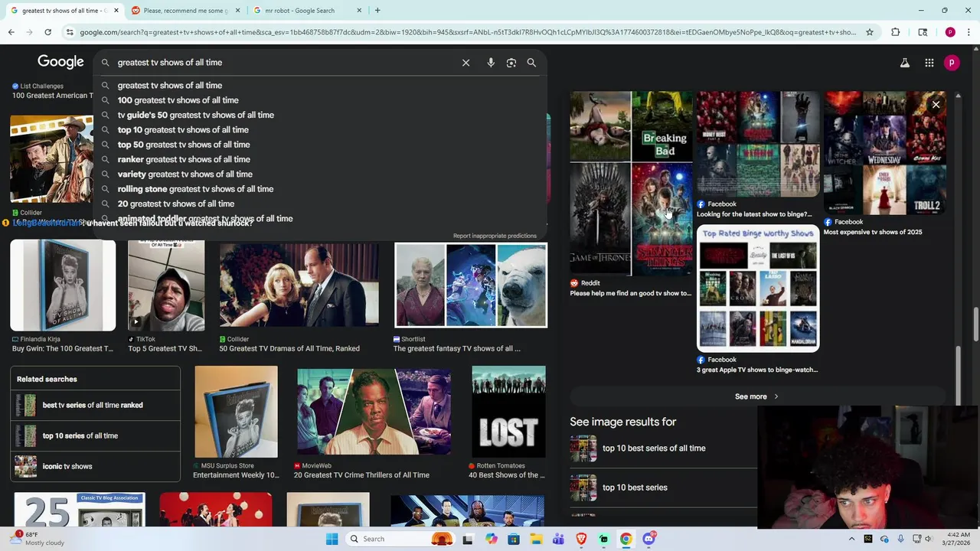Image resolution: width=980 pixels, height=551 pixels.
Task: Open top 10 best series of all time images
Action: [663, 448]
